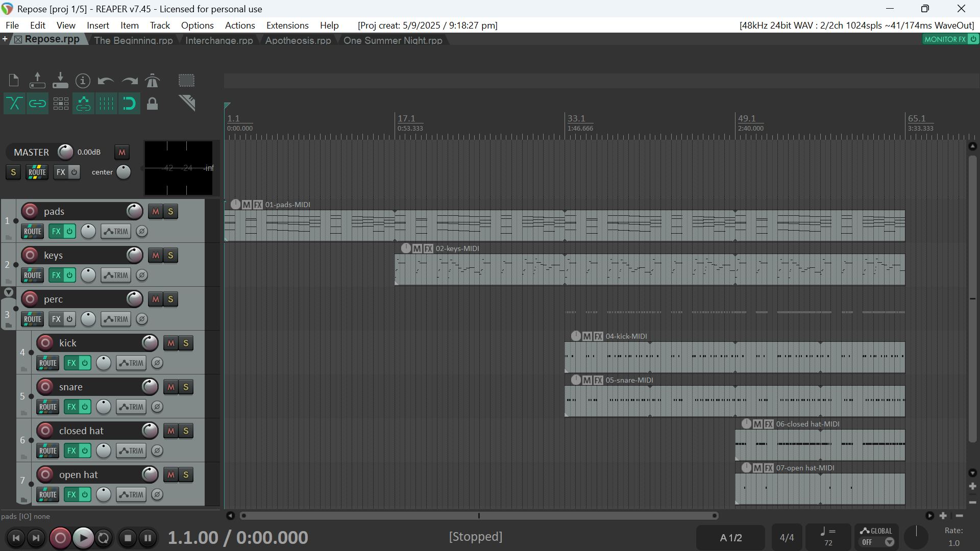Click the project settings info icon
980x551 pixels.
point(83,81)
